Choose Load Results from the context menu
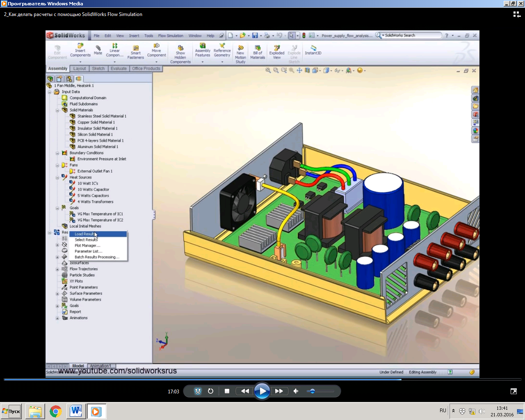 click(98, 234)
